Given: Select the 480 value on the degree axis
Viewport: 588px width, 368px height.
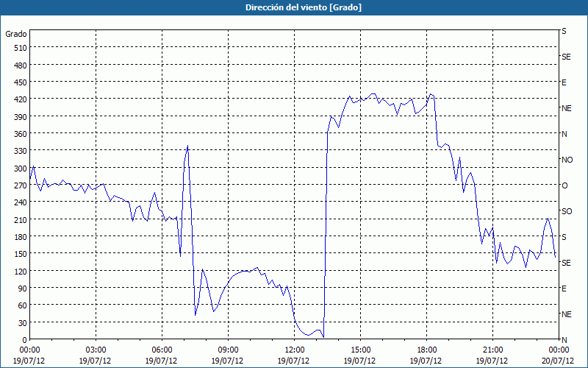Looking at the screenshot, I should click(21, 66).
